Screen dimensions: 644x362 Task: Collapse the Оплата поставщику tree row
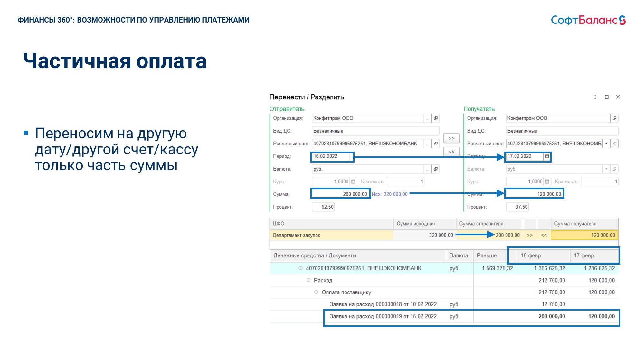[316, 292]
